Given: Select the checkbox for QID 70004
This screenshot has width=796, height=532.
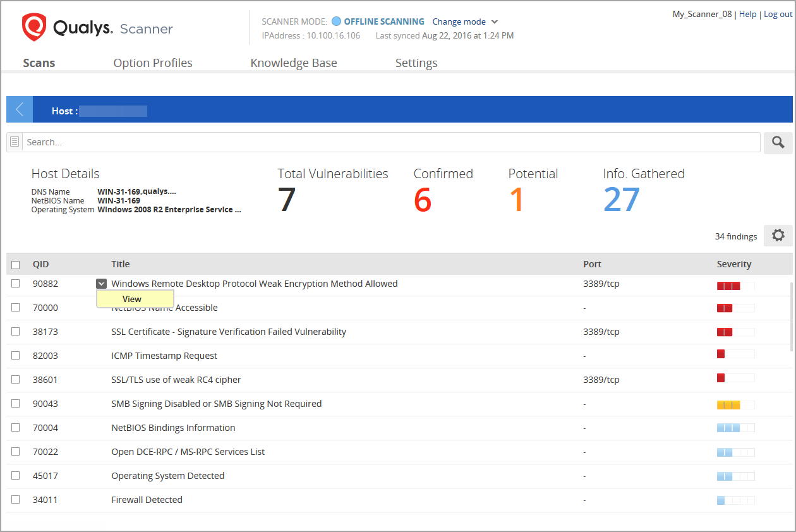Looking at the screenshot, I should (16, 428).
